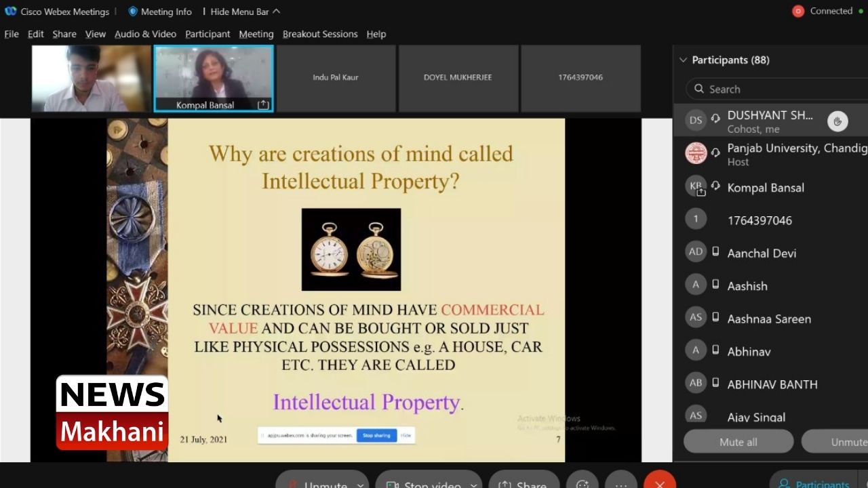The image size is (868, 488).
Task: Collapse the Participants (88) panel chevron
Action: [x=683, y=60]
